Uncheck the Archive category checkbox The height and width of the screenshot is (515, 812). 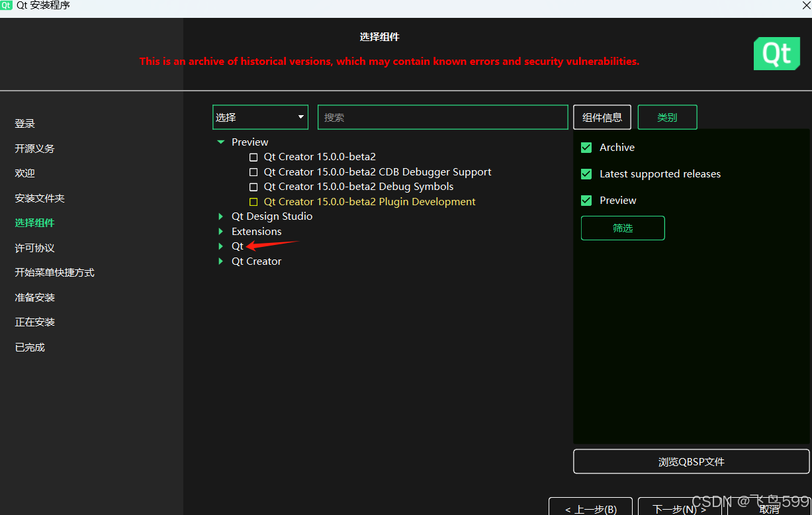(x=586, y=148)
